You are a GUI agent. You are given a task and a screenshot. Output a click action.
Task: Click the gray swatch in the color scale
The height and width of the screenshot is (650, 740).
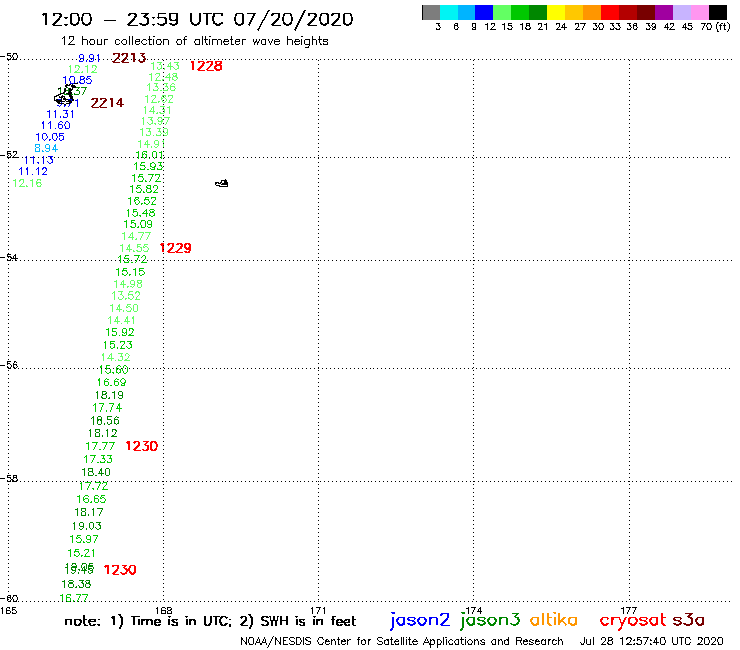(x=431, y=12)
